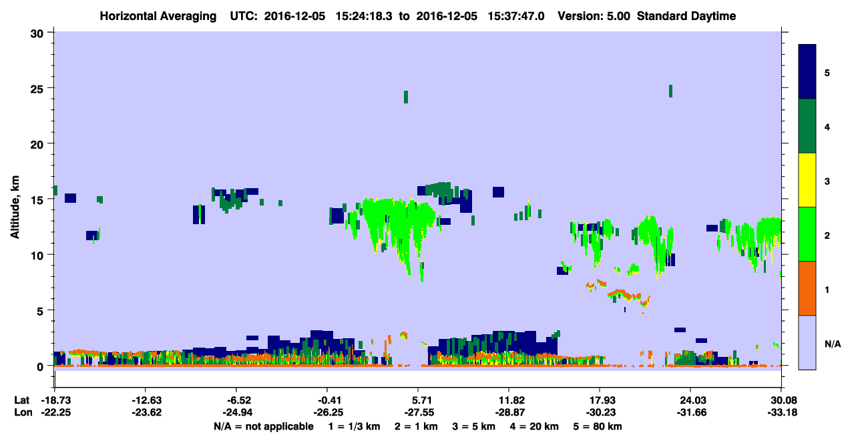Click the dark blue level 5 colorbar segment

point(807,72)
